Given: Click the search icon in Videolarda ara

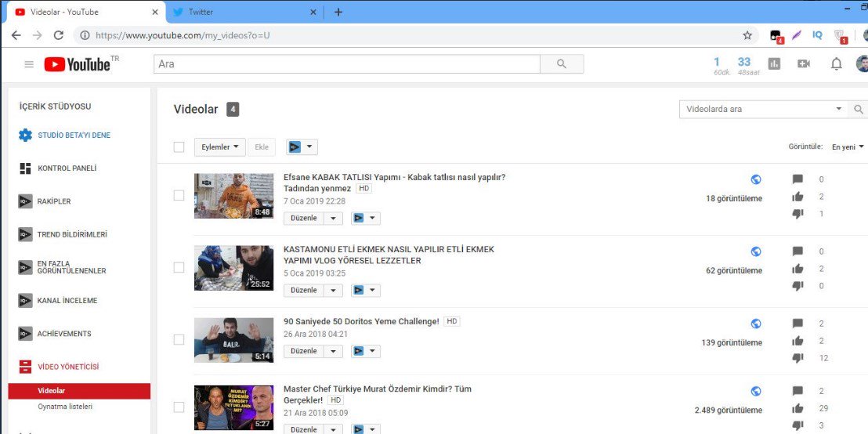Looking at the screenshot, I should (858, 109).
